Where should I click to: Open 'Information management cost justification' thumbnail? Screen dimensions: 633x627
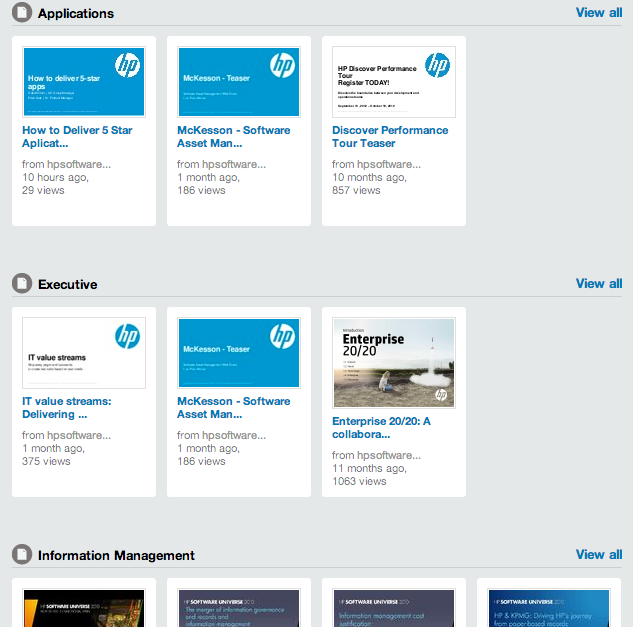click(x=394, y=608)
